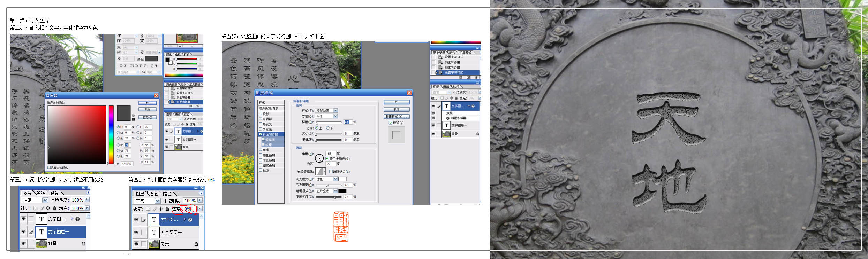Hide 背景 layer via eye icon in step four panel
The width and height of the screenshot is (868, 259).
(136, 244)
